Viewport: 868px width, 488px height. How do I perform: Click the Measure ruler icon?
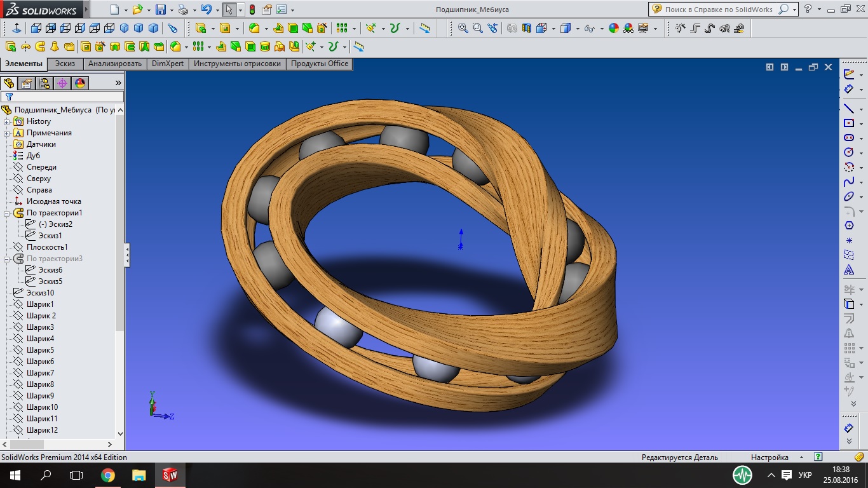pyautogui.click(x=425, y=28)
